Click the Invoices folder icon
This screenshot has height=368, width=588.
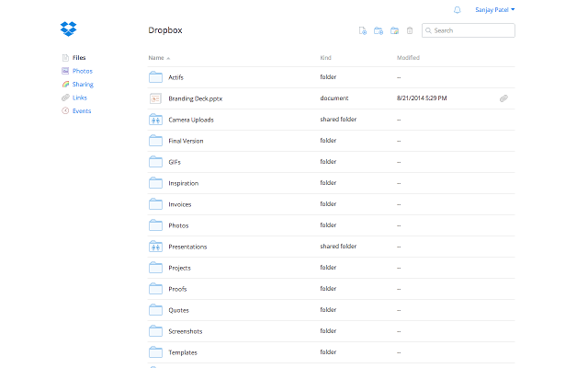coord(155,204)
